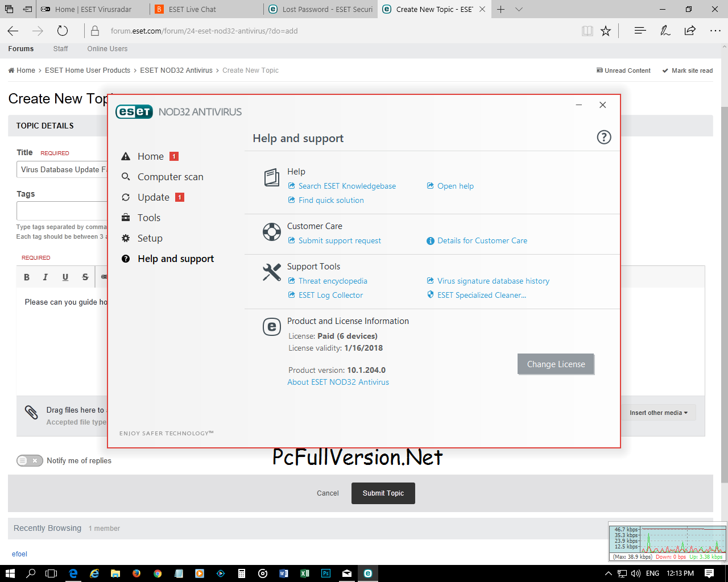Click browser refresh button
The image size is (728, 582).
click(63, 31)
